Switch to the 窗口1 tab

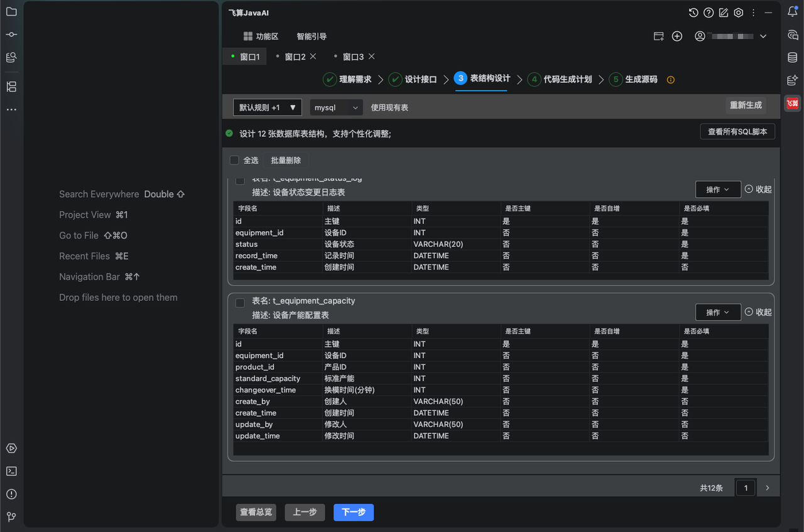click(x=246, y=57)
